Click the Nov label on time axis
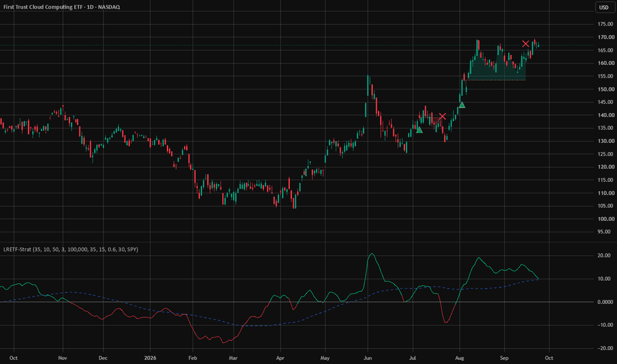The width and height of the screenshot is (617, 364). [63, 358]
